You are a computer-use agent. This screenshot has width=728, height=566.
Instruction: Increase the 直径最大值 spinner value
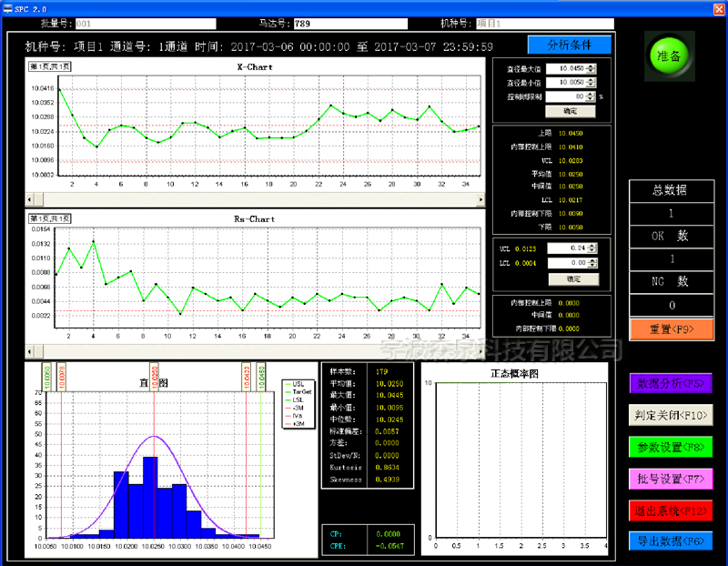click(x=591, y=66)
